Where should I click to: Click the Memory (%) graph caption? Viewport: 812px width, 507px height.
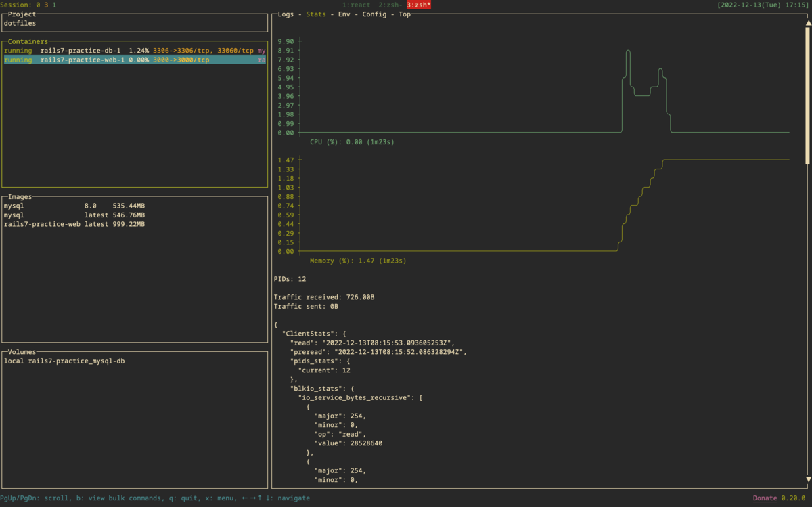click(x=358, y=261)
